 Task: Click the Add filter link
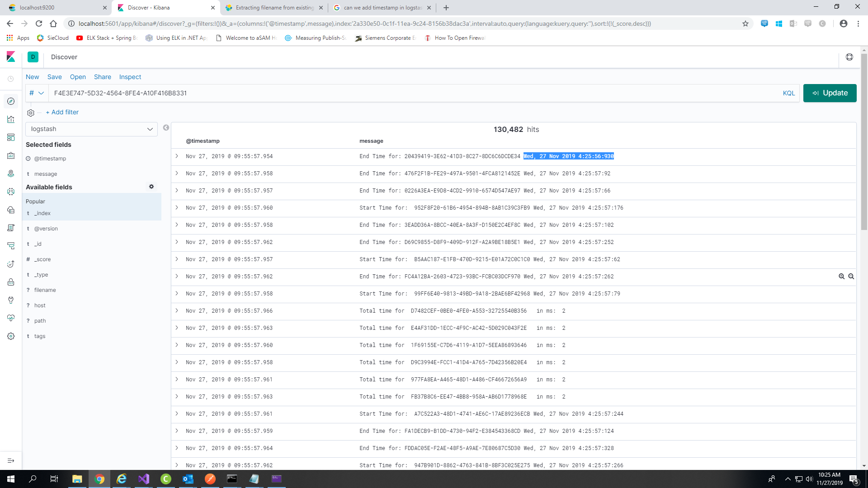point(62,112)
